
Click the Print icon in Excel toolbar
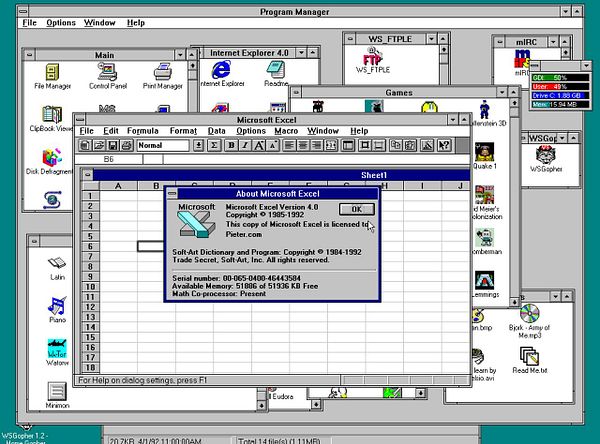[x=127, y=145]
